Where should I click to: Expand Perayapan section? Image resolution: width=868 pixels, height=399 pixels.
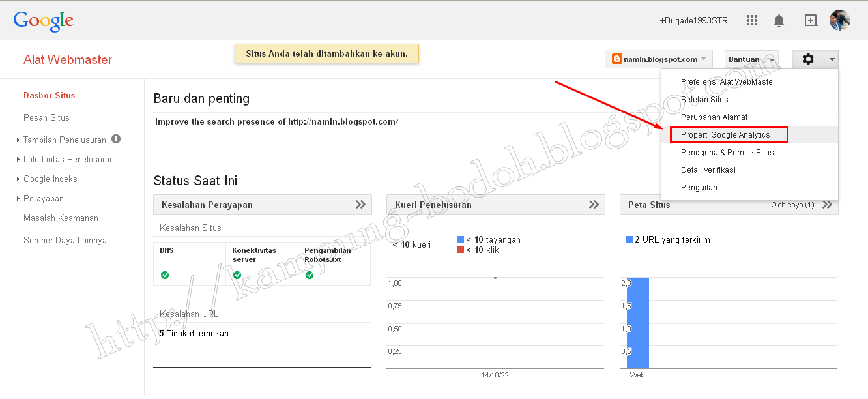[18, 198]
